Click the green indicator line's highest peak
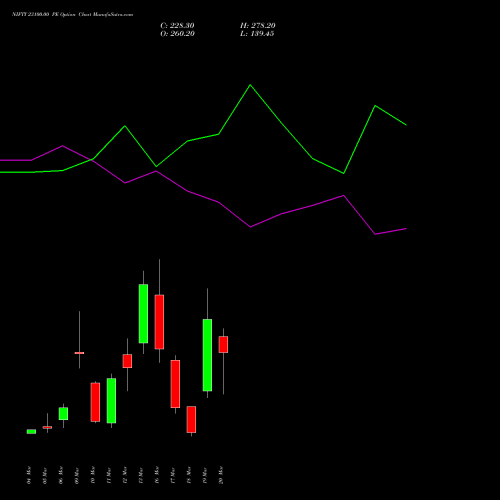The width and height of the screenshot is (500, 500). click(250, 85)
